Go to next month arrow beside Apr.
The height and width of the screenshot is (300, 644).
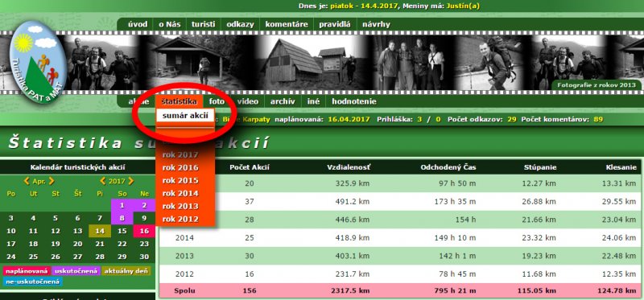point(52,181)
